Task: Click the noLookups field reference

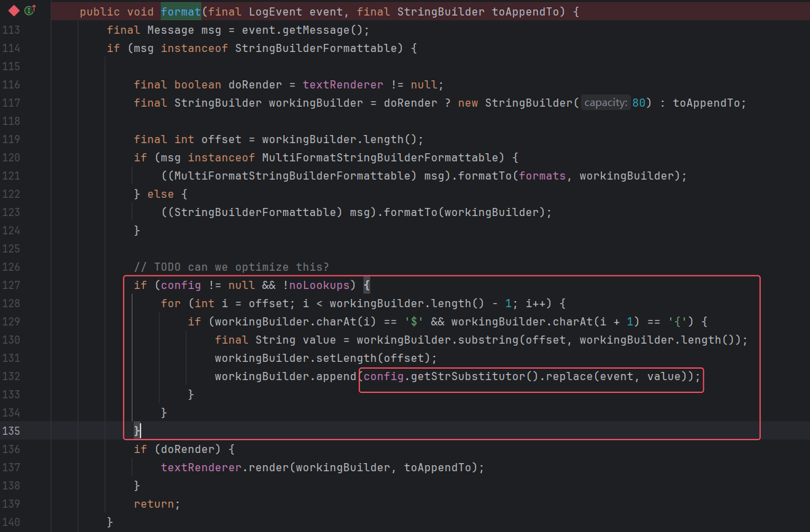Action: [x=322, y=285]
